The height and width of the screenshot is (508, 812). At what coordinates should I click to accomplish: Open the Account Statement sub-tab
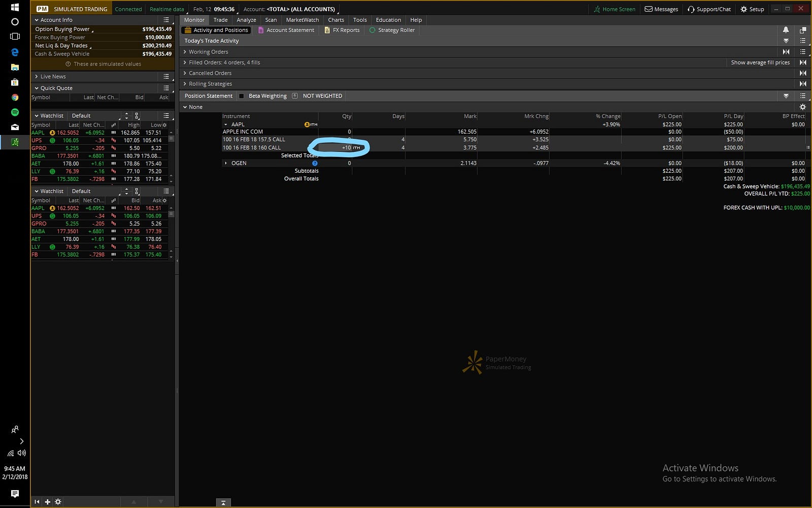pyautogui.click(x=286, y=30)
